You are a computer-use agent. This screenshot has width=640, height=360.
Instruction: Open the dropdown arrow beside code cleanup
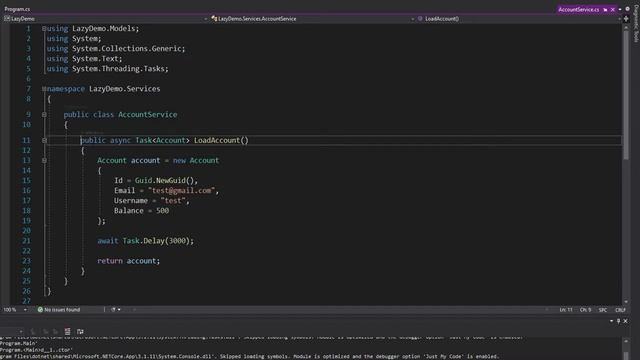coord(119,310)
